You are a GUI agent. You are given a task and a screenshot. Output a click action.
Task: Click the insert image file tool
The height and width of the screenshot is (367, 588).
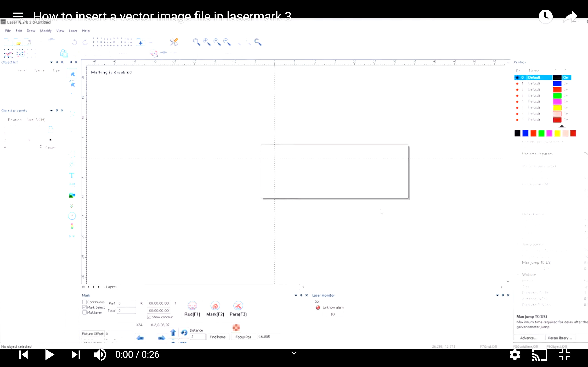tap(72, 195)
